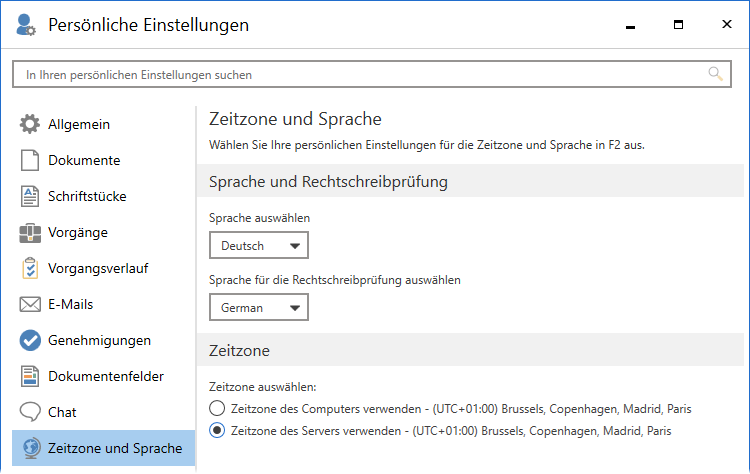Image resolution: width=750 pixels, height=474 pixels.
Task: Select Dokumentenfelder in the sidebar
Action: [x=103, y=376]
